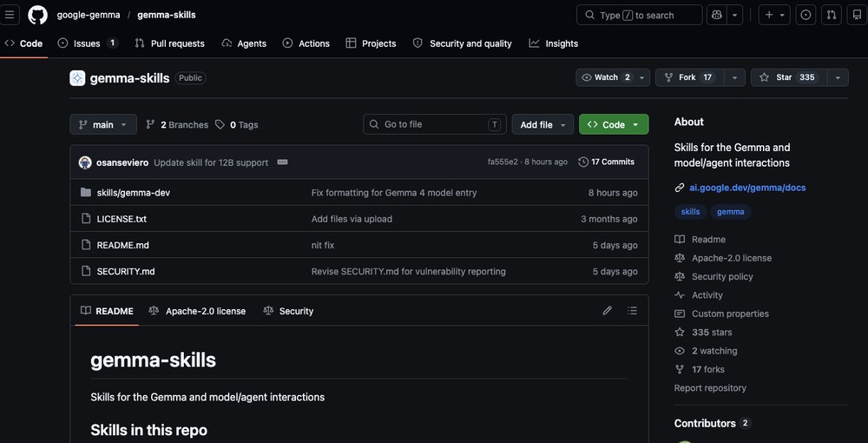Image resolution: width=868 pixels, height=443 pixels.
Task: Open commit hash fa555e2
Action: (x=503, y=162)
